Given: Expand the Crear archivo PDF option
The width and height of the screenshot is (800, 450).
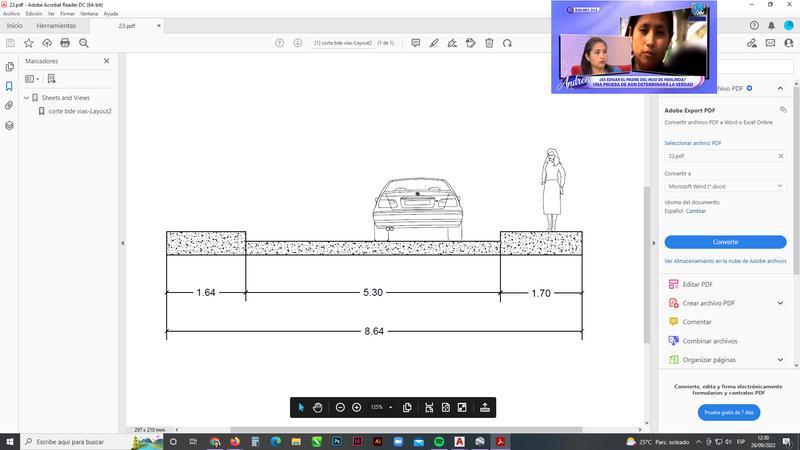Looking at the screenshot, I should [x=780, y=303].
